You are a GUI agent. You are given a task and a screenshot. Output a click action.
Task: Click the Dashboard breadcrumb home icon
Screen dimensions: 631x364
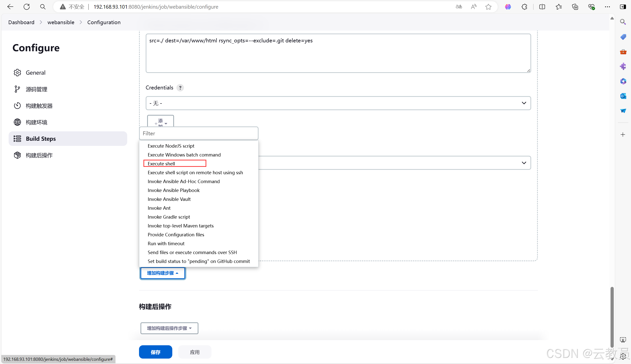pos(20,22)
